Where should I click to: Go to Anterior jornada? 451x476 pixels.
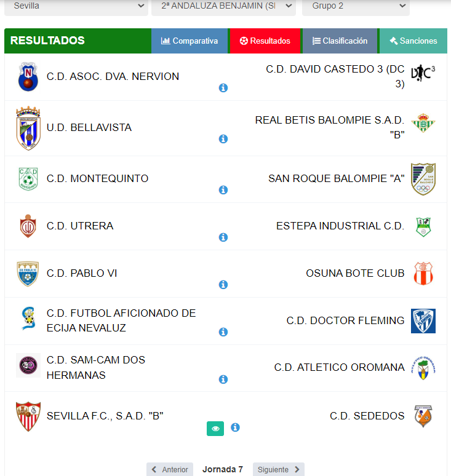(x=170, y=469)
